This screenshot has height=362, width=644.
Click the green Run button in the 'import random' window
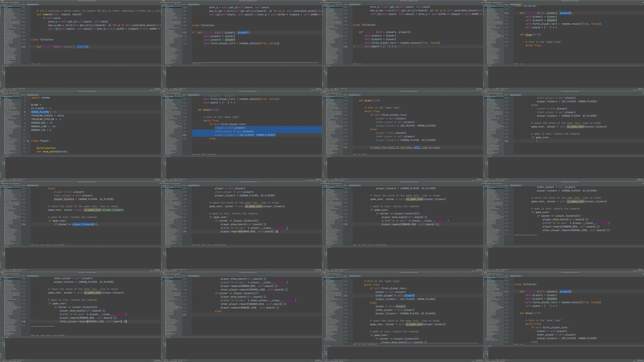[x=2, y=158]
